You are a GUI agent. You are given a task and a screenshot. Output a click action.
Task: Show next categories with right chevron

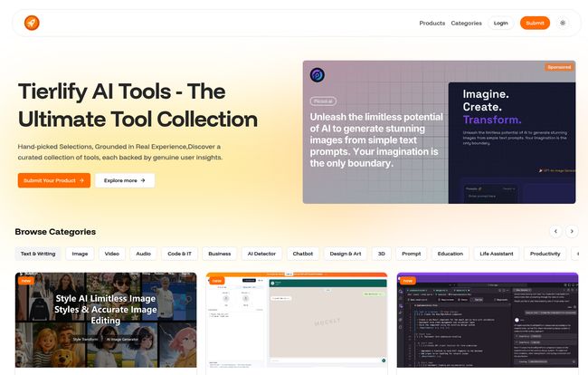(572, 231)
